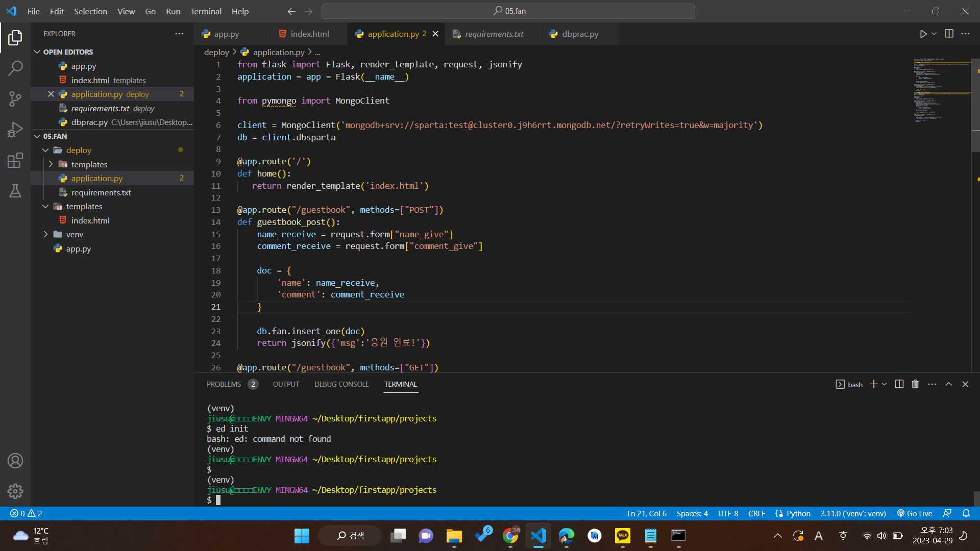Maximize the terminal panel size
The width and height of the screenshot is (980, 551).
[949, 384]
